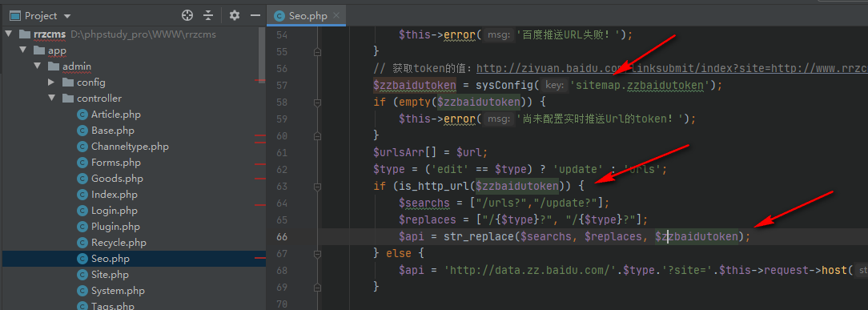The image size is (868, 310).
Task: Open Plugin.php in the tree
Action: click(115, 227)
